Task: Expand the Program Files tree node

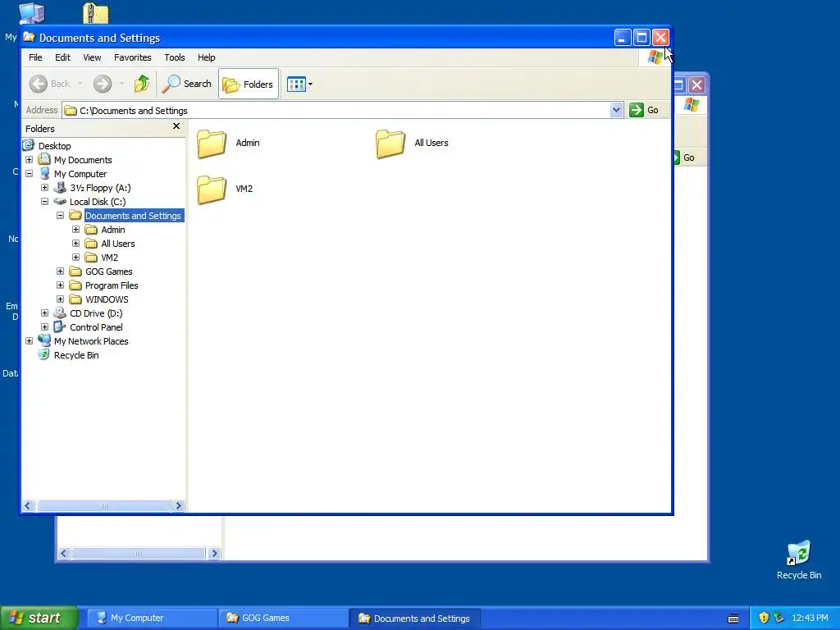Action: [60, 285]
